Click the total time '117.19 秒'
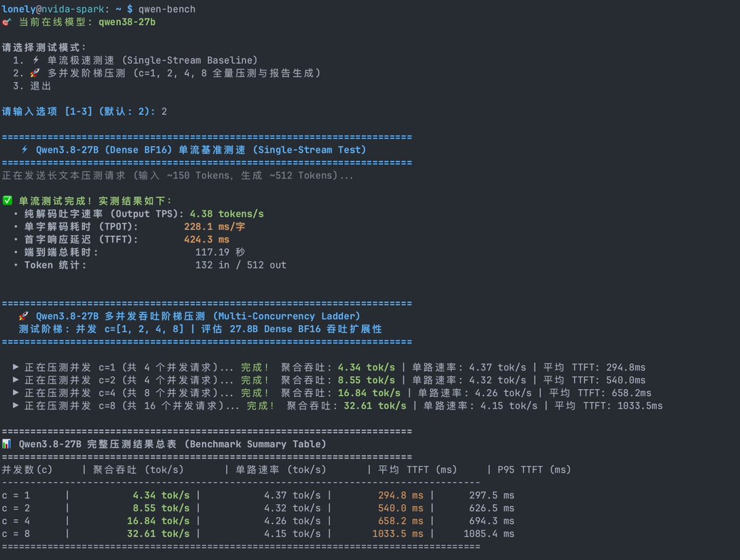The width and height of the screenshot is (740, 560). [x=220, y=252]
